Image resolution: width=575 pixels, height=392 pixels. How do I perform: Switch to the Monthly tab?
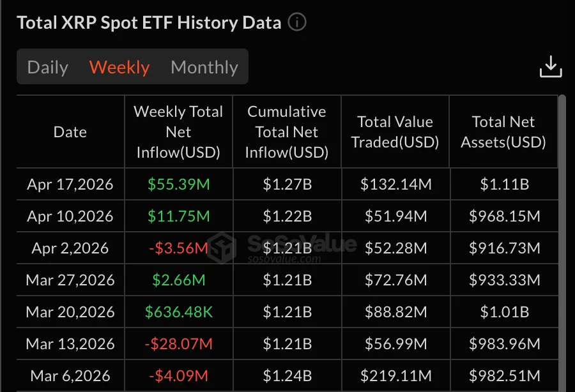pos(204,66)
